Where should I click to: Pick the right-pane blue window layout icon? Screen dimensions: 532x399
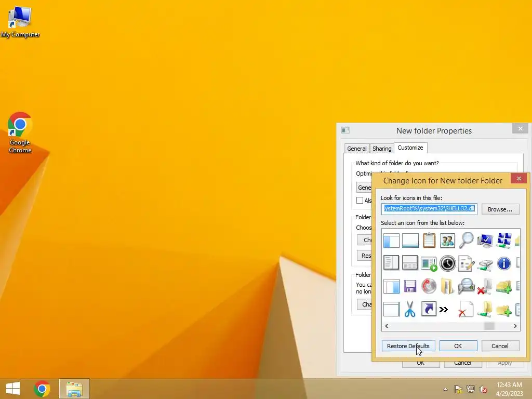391,286
